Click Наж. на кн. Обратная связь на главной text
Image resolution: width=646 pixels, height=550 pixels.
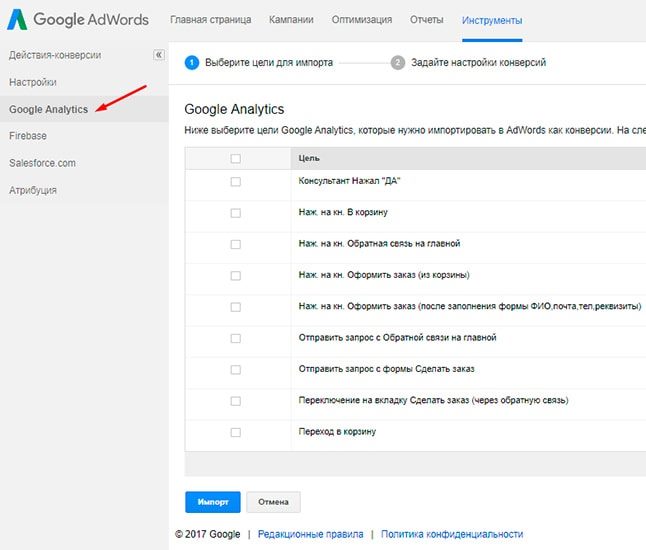pos(379,243)
